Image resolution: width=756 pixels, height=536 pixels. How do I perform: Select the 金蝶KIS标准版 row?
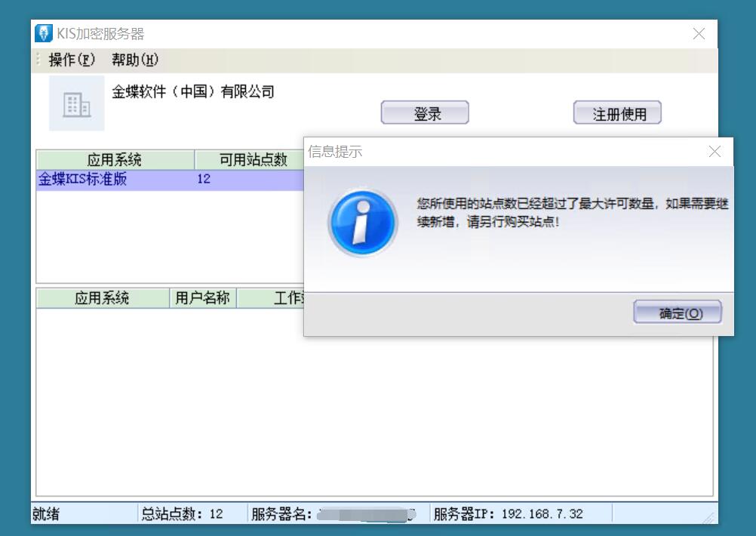(170, 180)
